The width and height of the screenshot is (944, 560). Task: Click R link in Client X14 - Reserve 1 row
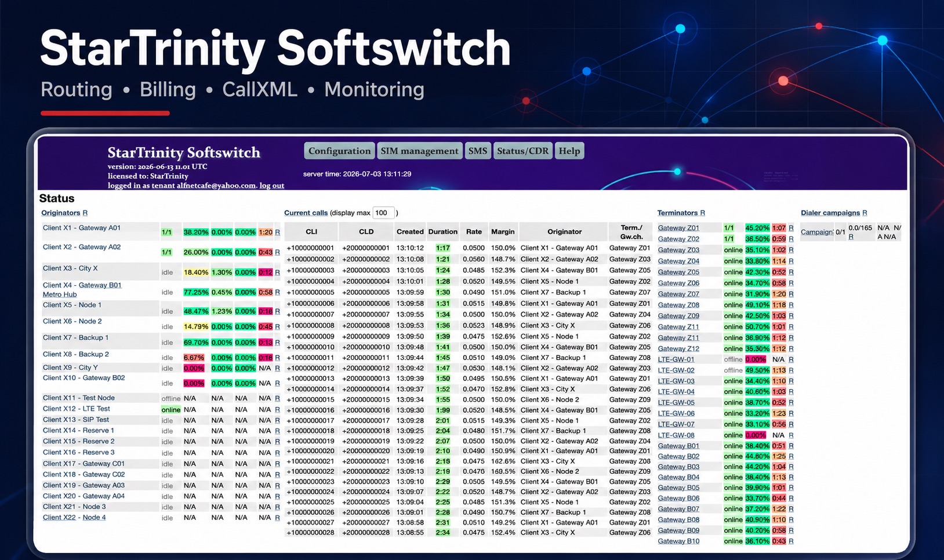(277, 431)
